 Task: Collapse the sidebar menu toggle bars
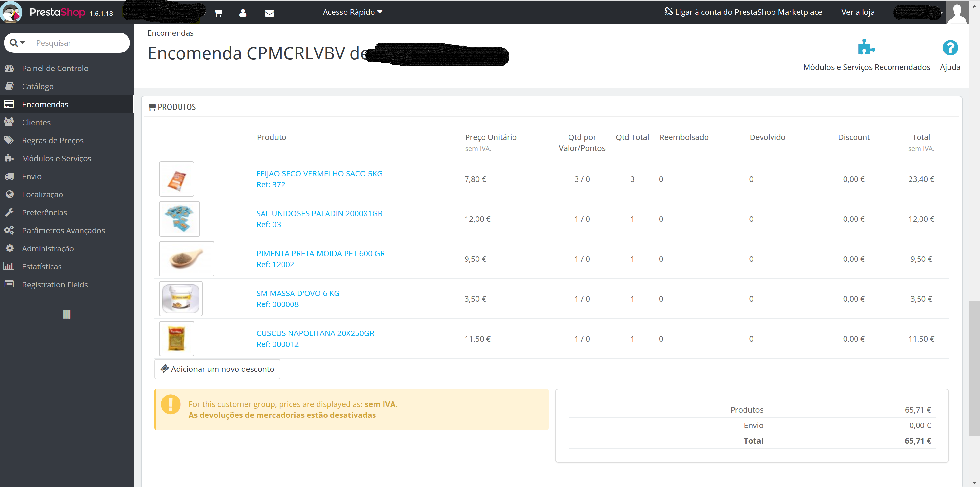pos(67,314)
